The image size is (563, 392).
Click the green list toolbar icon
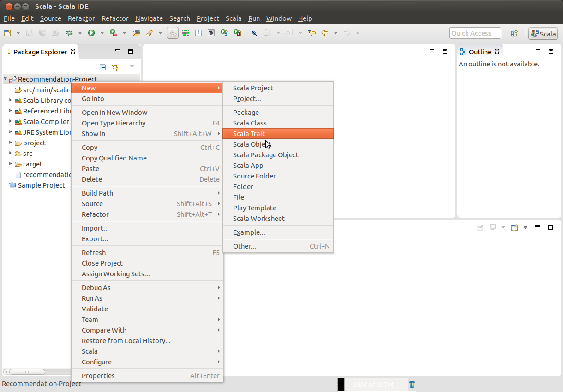pos(186,33)
